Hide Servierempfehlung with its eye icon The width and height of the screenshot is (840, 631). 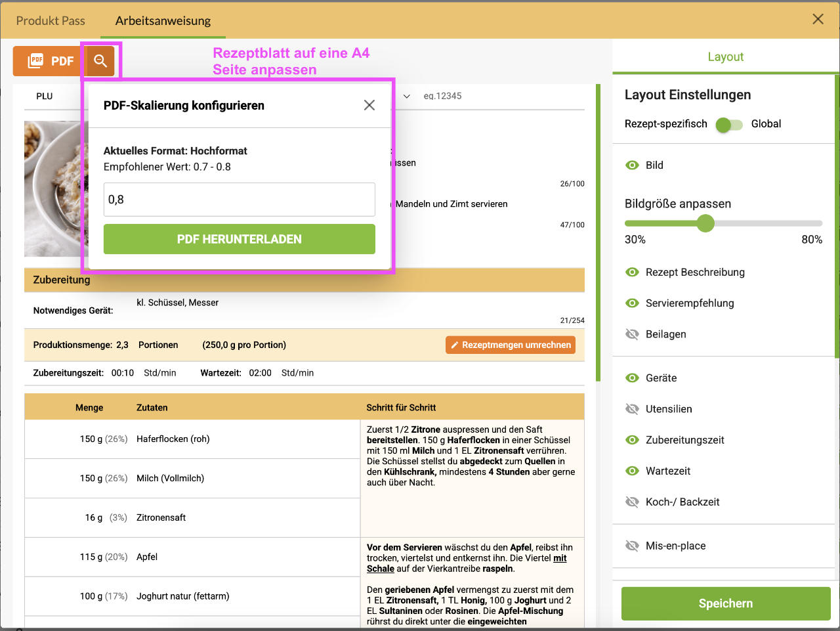[632, 303]
